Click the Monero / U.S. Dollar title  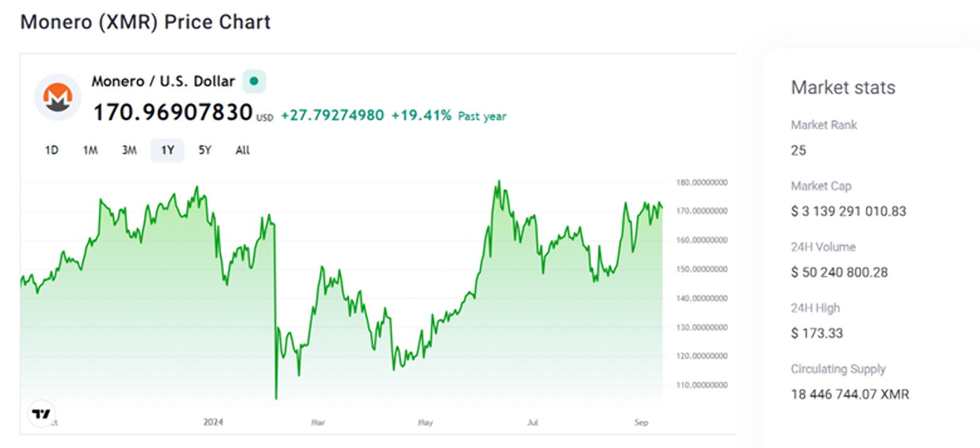pyautogui.click(x=163, y=81)
